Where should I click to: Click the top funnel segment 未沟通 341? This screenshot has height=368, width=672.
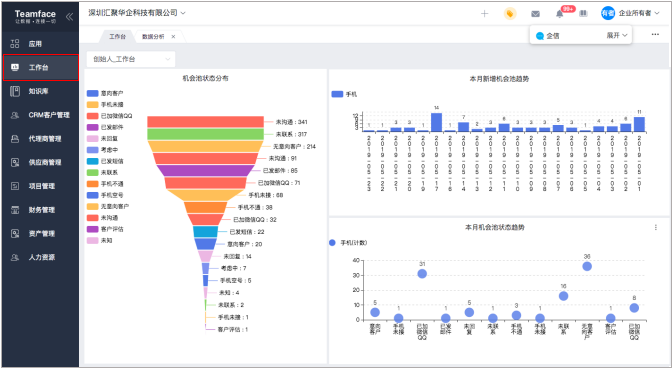coord(205,122)
